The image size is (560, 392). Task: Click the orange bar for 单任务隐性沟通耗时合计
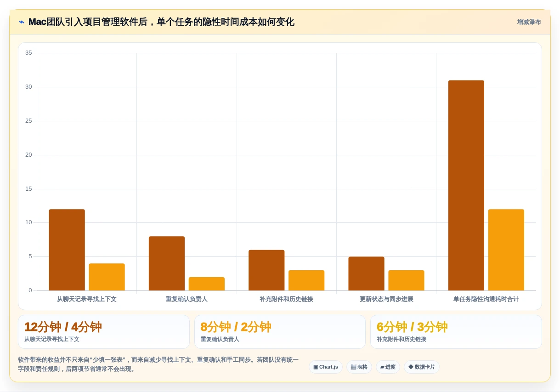click(506, 250)
